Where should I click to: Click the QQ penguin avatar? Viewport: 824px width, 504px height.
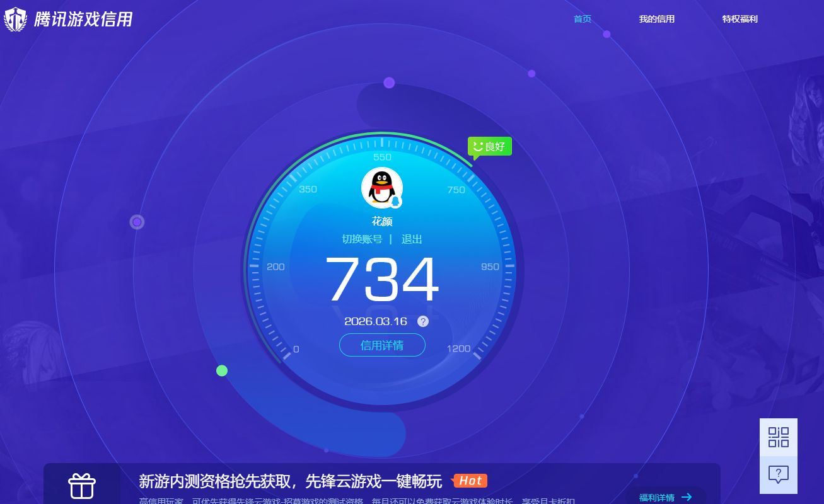[x=381, y=187]
